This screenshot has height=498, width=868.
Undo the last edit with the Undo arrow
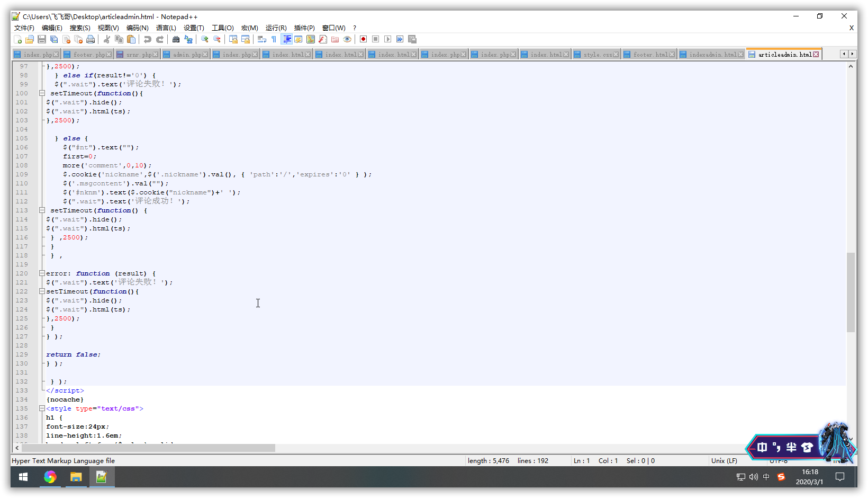(147, 39)
